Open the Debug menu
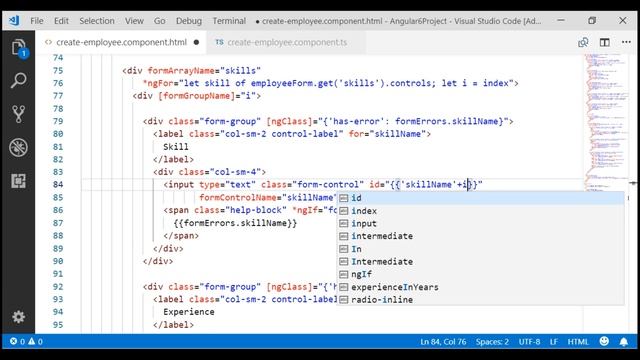This screenshot has width=640, height=360. (189, 21)
